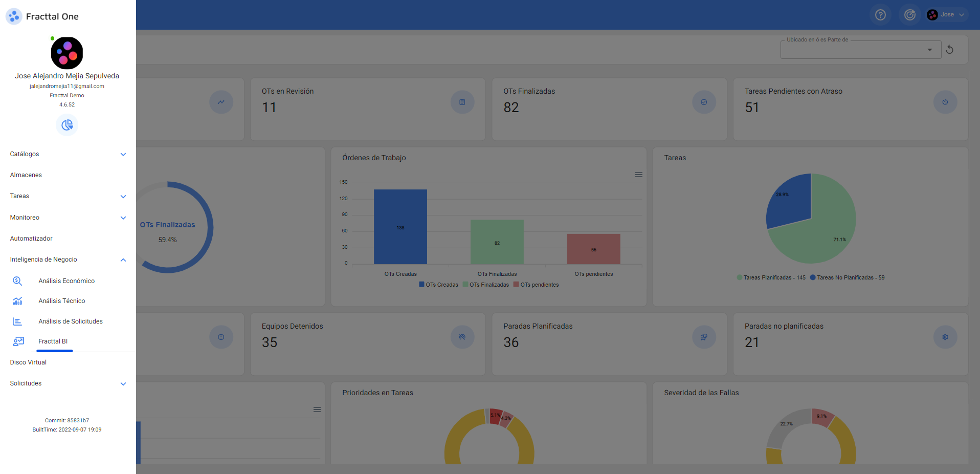Click the help question mark icon
Viewport: 980px width, 474px height.
point(880,15)
